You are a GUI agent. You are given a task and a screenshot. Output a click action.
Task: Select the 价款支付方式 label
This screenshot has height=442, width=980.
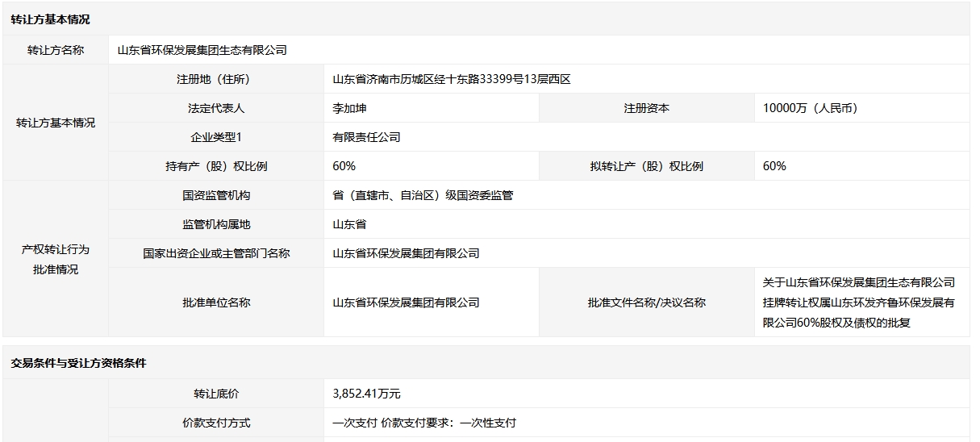216,423
